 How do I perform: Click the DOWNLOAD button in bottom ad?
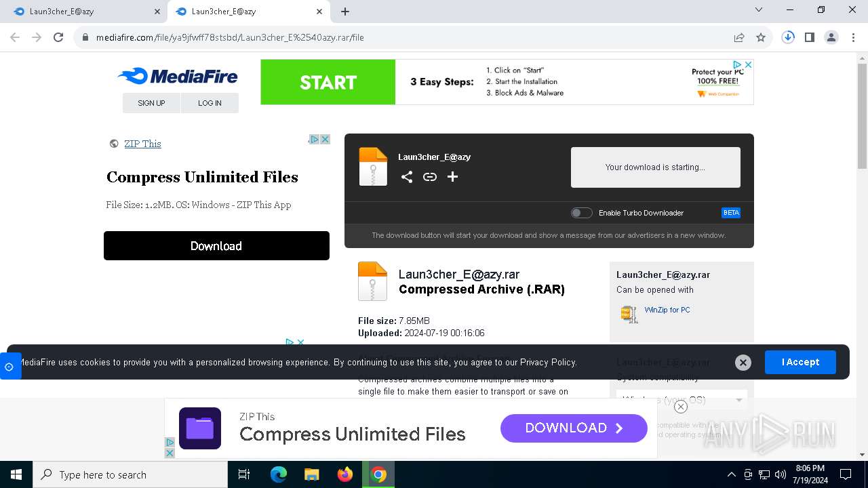[x=574, y=428]
